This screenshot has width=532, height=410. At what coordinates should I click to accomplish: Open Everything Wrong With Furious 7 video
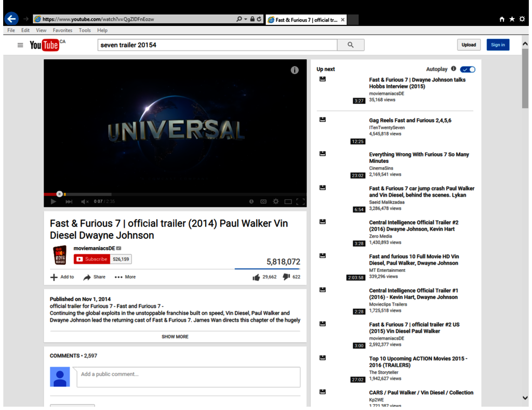pyautogui.click(x=419, y=158)
